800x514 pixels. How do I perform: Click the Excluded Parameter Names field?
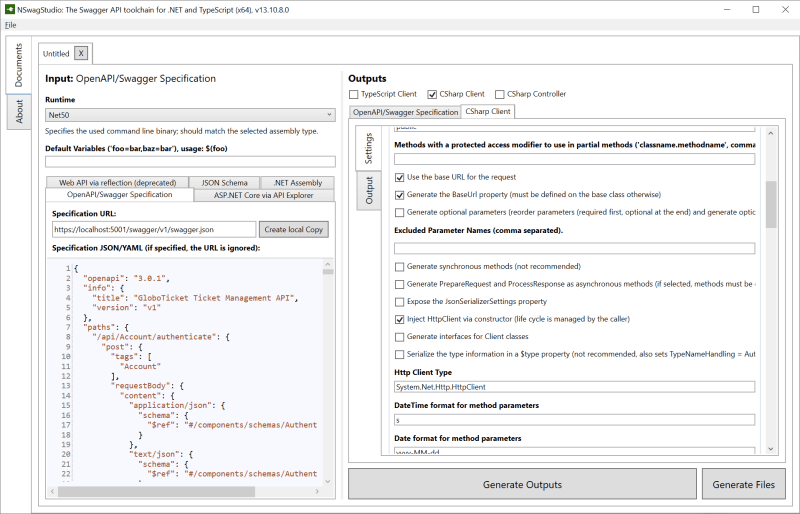pyautogui.click(x=574, y=249)
